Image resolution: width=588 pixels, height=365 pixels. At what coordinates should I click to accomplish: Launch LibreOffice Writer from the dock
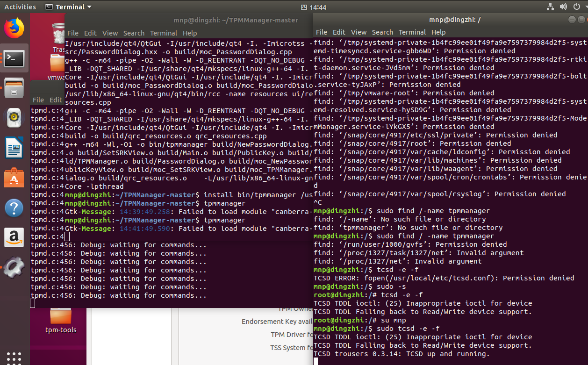click(x=14, y=147)
